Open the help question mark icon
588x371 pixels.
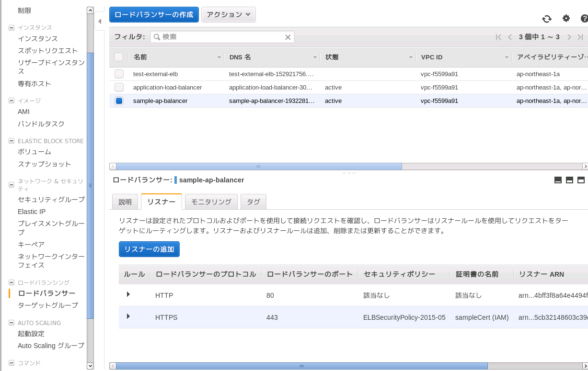tap(584, 19)
